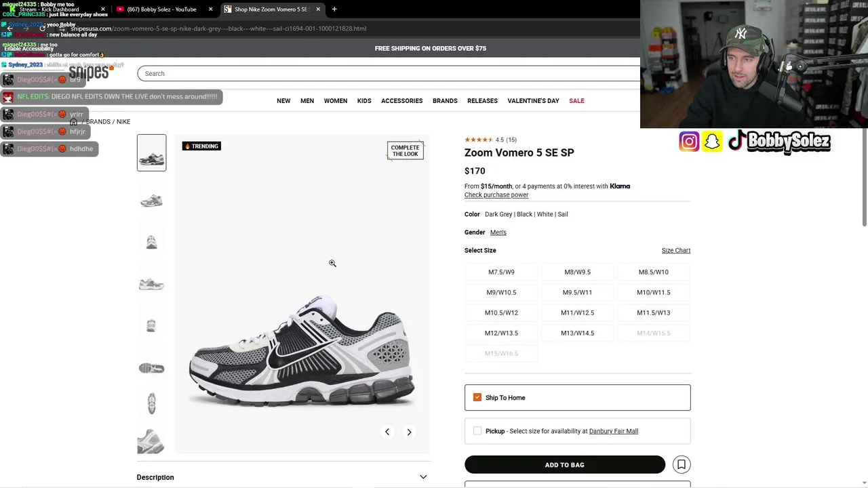Show next product image with right arrow
This screenshot has height=488, width=868.
pos(409,432)
